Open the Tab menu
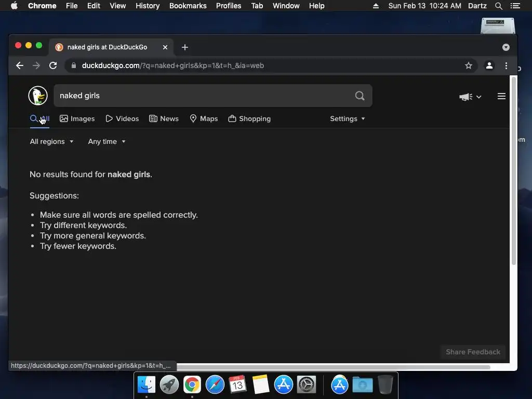Screen dimensions: 532x399 [257, 6]
